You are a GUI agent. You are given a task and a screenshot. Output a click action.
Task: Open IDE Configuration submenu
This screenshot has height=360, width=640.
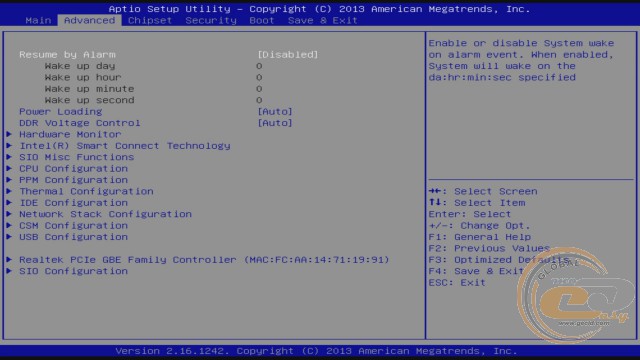point(73,203)
